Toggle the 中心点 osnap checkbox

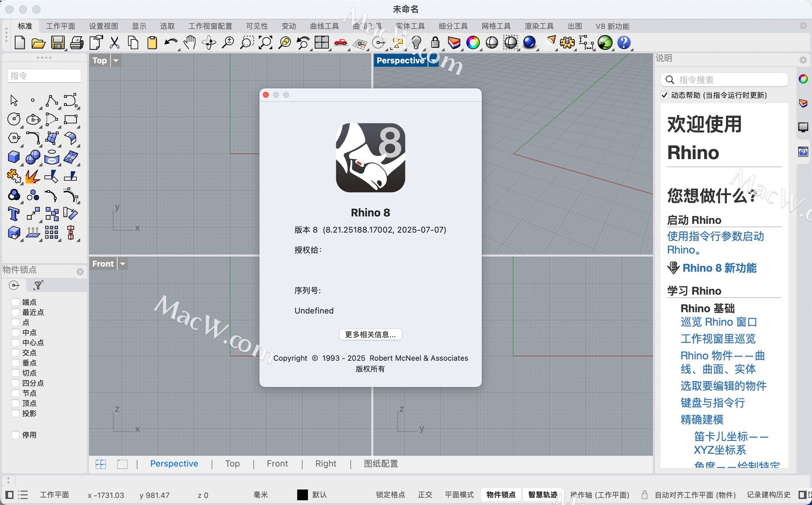16,342
